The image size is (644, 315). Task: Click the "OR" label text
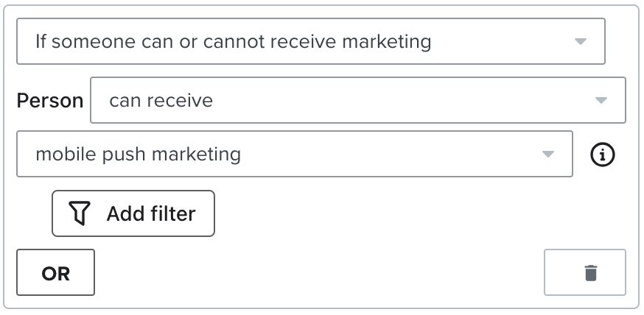click(x=56, y=274)
